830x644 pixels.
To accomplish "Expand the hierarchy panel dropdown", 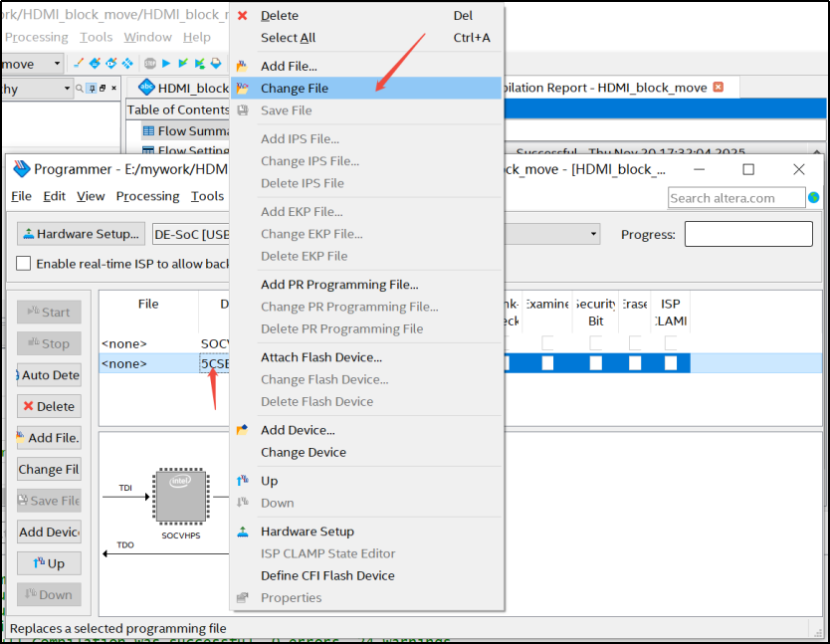I will click(x=68, y=89).
